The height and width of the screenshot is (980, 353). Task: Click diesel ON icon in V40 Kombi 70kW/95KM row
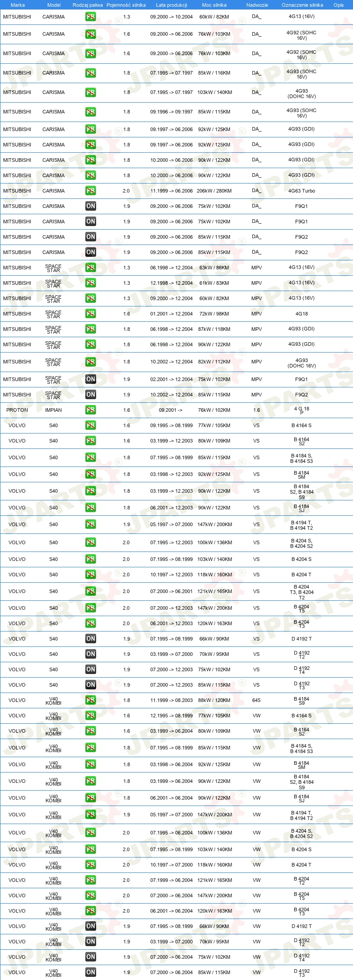tap(91, 942)
